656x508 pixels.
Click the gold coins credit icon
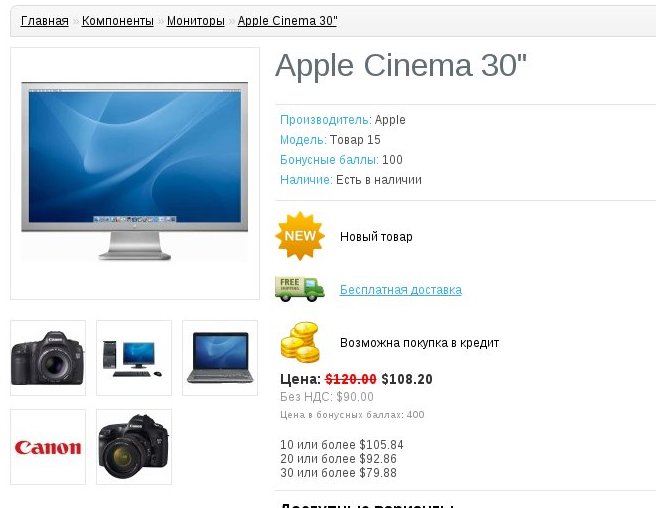click(300, 342)
